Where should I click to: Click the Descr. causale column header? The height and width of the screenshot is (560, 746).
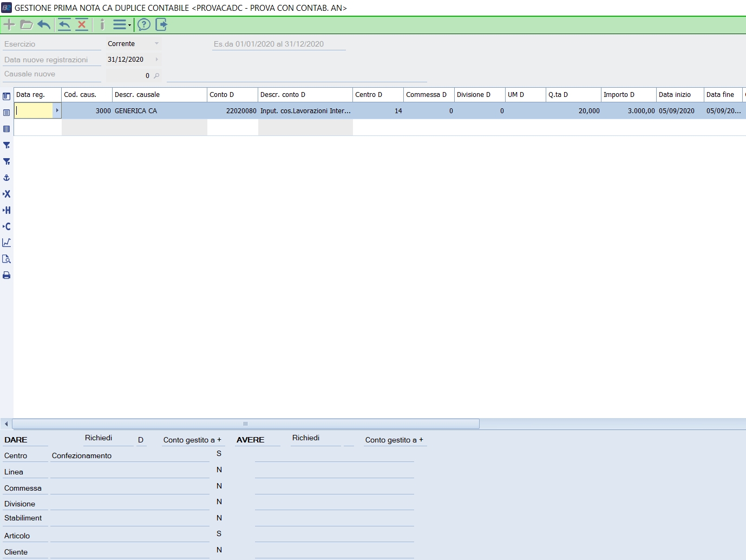pos(160,95)
